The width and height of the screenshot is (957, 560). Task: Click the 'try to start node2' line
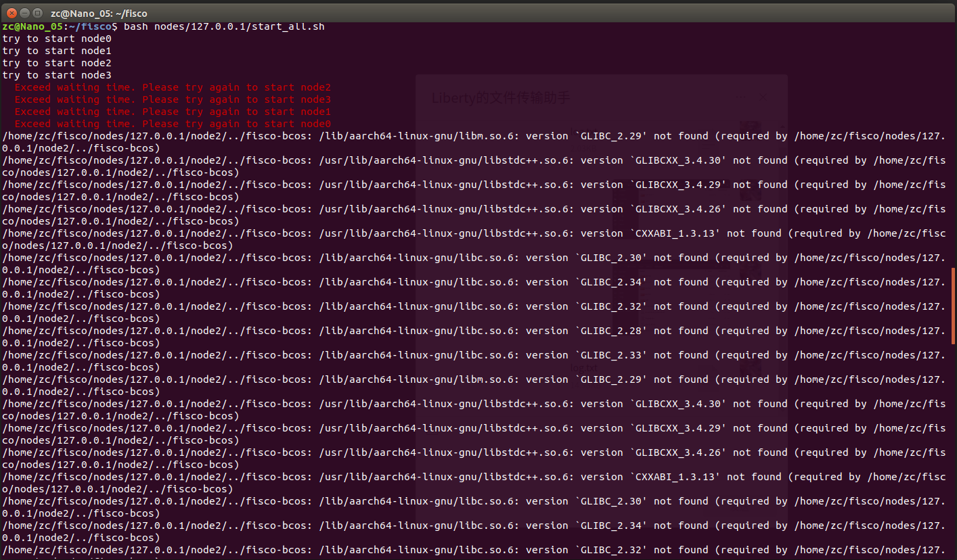pyautogui.click(x=57, y=63)
